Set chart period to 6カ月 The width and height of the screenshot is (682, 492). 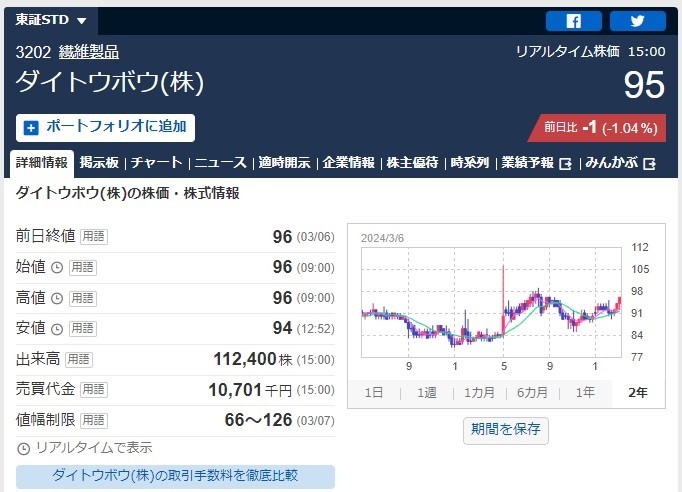tap(532, 393)
